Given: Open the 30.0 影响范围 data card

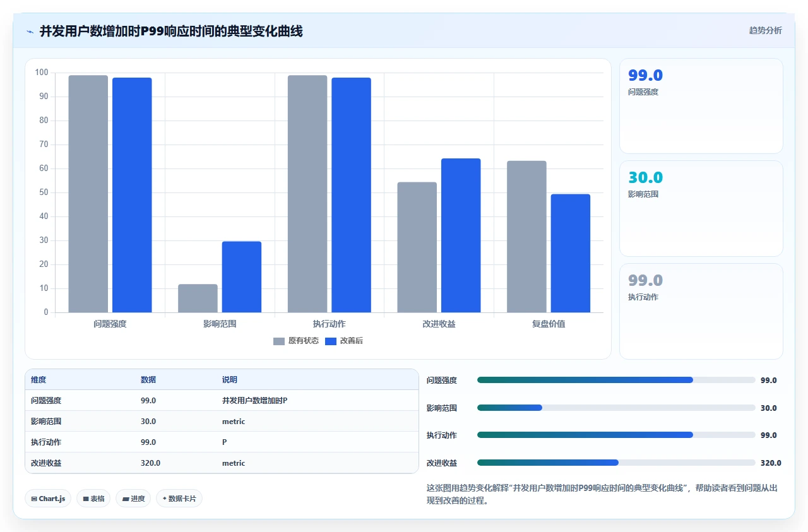Looking at the screenshot, I should coord(701,208).
